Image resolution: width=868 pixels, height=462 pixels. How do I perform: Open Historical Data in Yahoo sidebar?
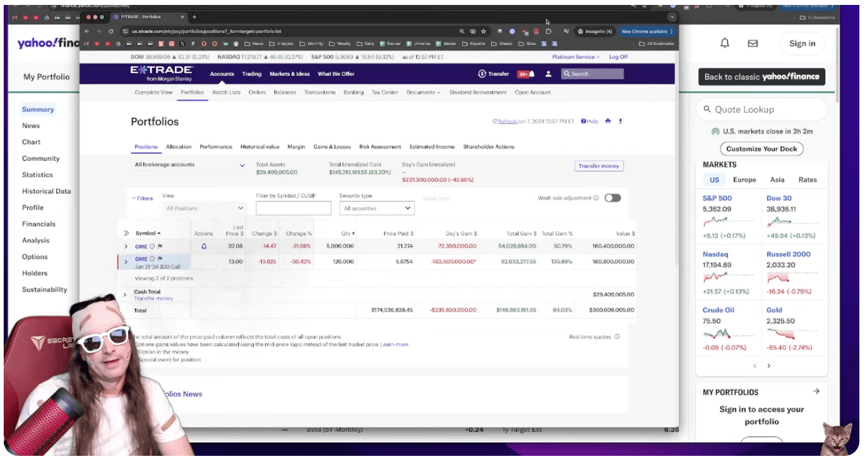[x=46, y=192]
